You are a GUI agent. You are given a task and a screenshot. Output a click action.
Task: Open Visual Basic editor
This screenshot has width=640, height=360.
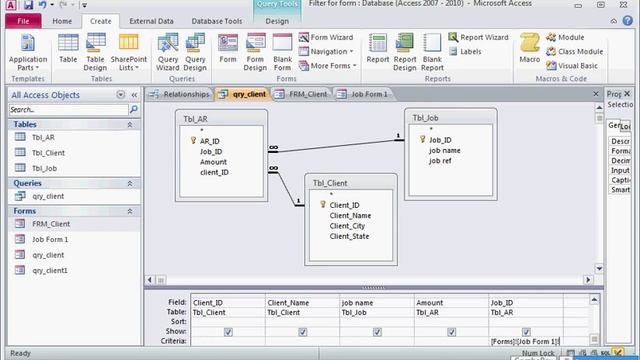(572, 65)
